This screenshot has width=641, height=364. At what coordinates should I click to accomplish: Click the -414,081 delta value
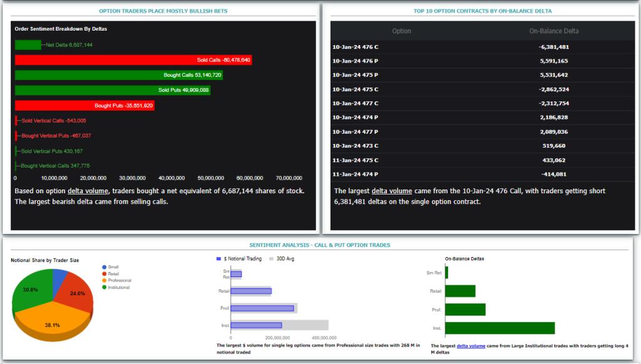(554, 174)
